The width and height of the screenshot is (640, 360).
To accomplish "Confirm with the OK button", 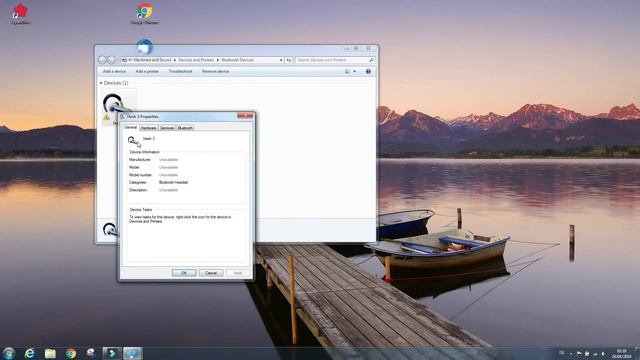I will (184, 273).
